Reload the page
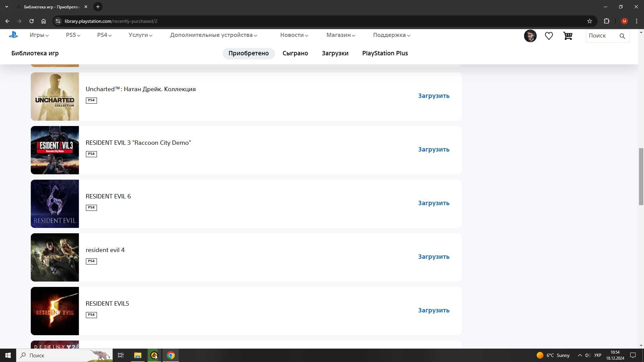 click(32, 21)
